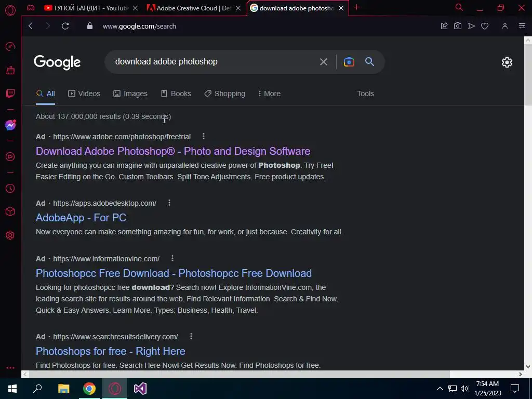Open Photoshops for free - Right Here
This screenshot has width=532, height=399.
coord(111,351)
